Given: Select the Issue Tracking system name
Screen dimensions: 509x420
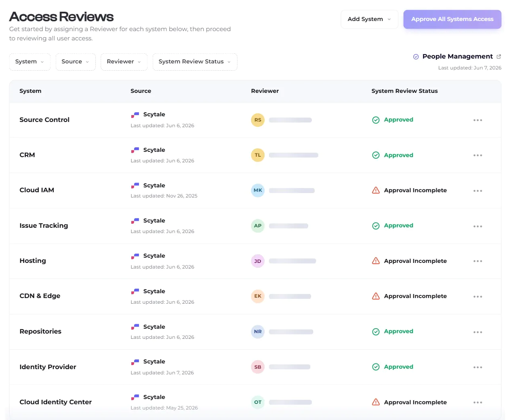Looking at the screenshot, I should (x=44, y=225).
